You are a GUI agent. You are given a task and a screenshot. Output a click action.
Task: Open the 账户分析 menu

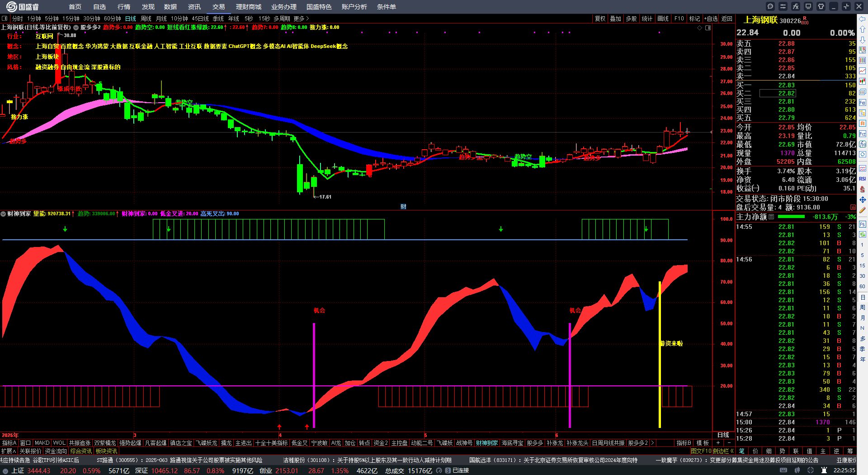(354, 7)
